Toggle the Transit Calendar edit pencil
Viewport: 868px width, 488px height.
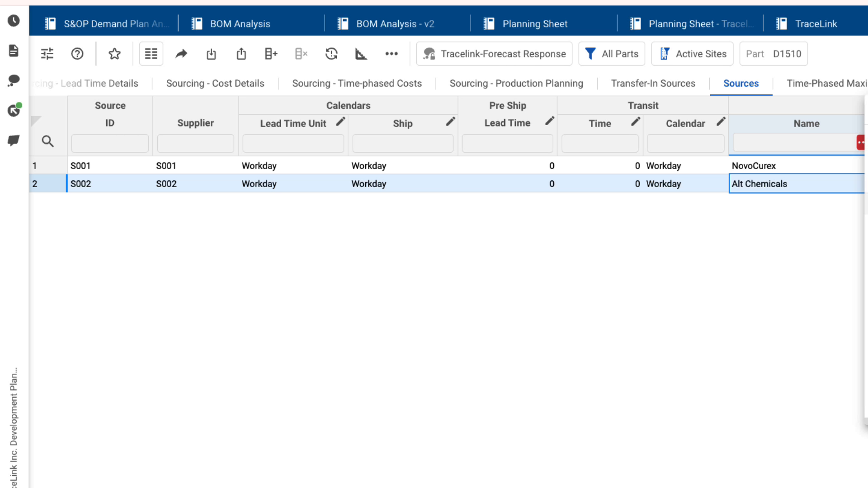click(721, 122)
